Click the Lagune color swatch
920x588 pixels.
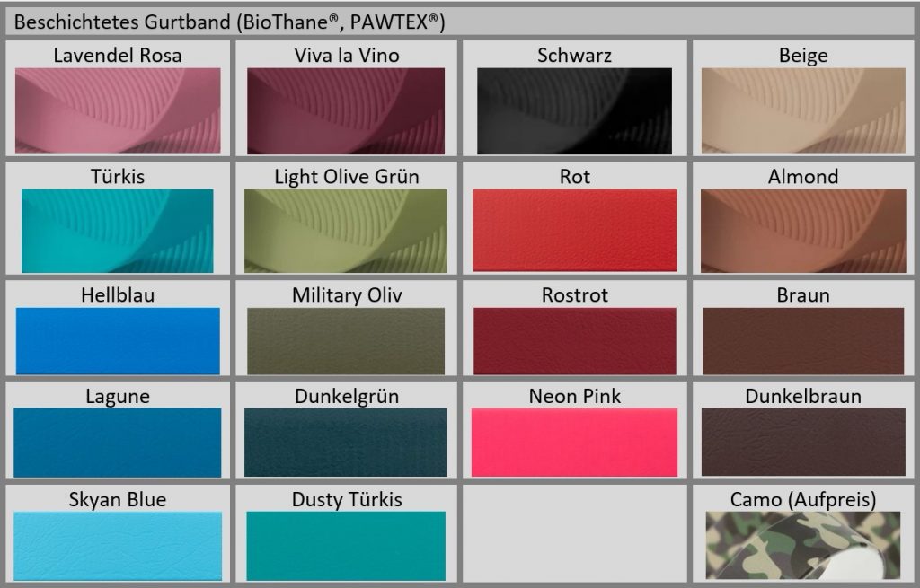117,443
